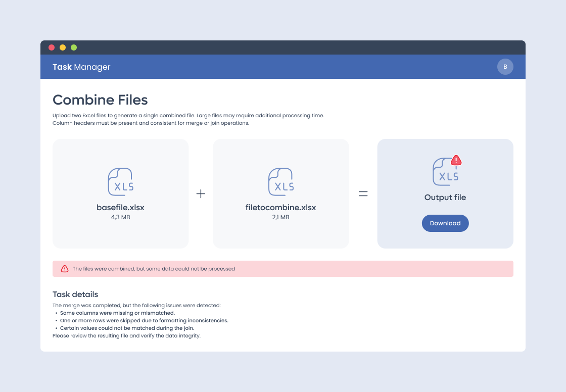
Task: Maximize the window with the green button
Action: coord(74,47)
